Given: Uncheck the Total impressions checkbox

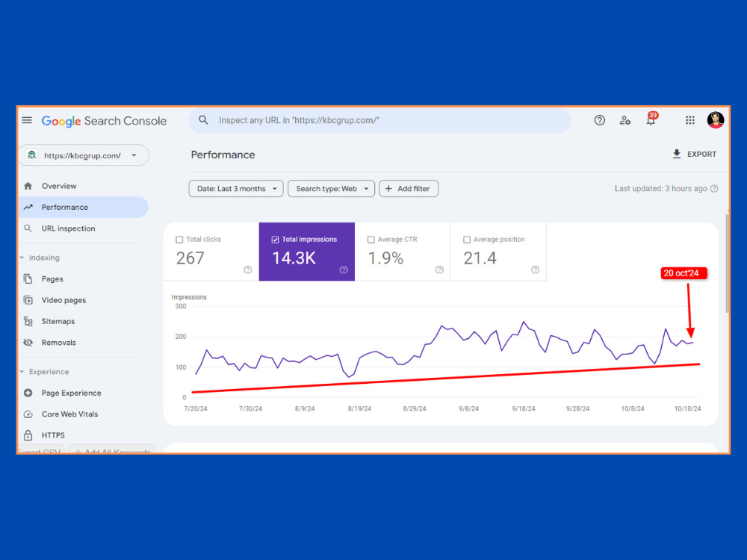Looking at the screenshot, I should (276, 240).
